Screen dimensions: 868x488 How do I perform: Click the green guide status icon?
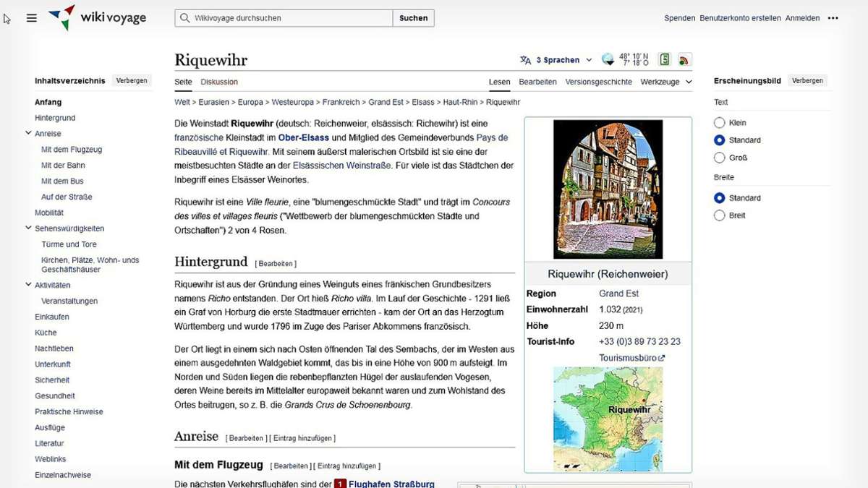coord(664,59)
